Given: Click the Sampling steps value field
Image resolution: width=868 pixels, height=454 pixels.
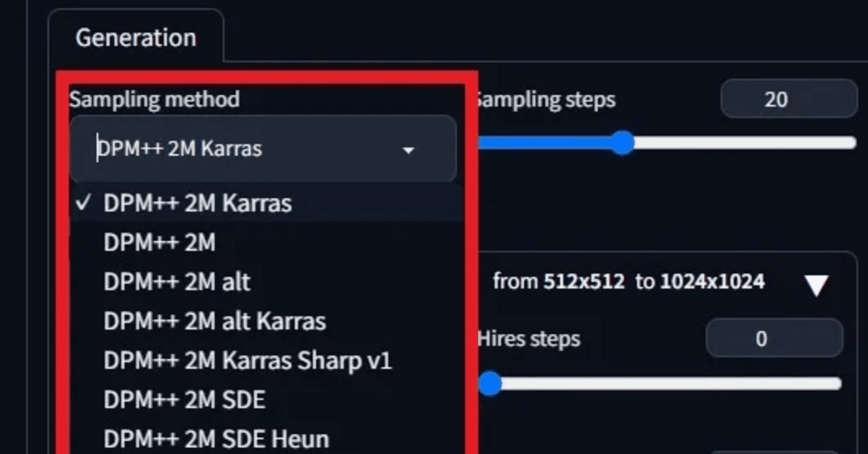Looking at the screenshot, I should click(x=787, y=99).
